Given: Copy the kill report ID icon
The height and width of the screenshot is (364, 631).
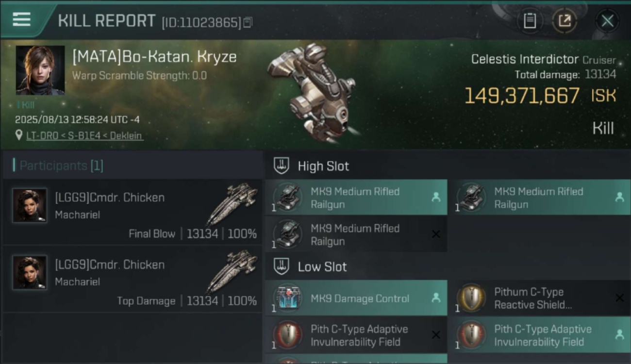Looking at the screenshot, I should click(248, 22).
